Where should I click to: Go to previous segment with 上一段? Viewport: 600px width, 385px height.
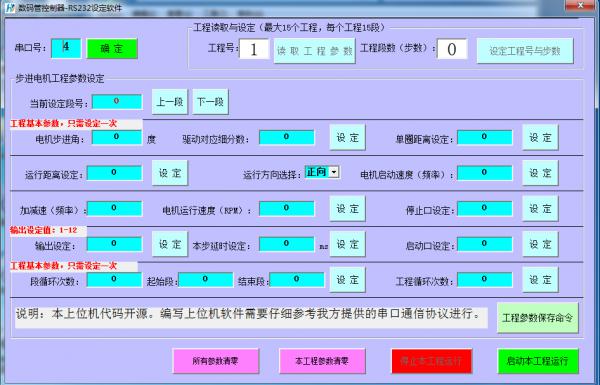coord(170,102)
